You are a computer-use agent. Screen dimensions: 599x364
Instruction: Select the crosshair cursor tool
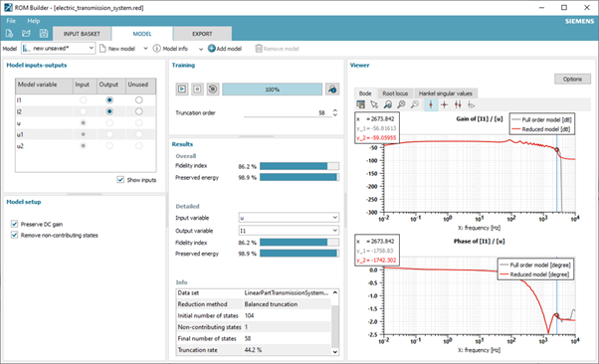(444, 104)
